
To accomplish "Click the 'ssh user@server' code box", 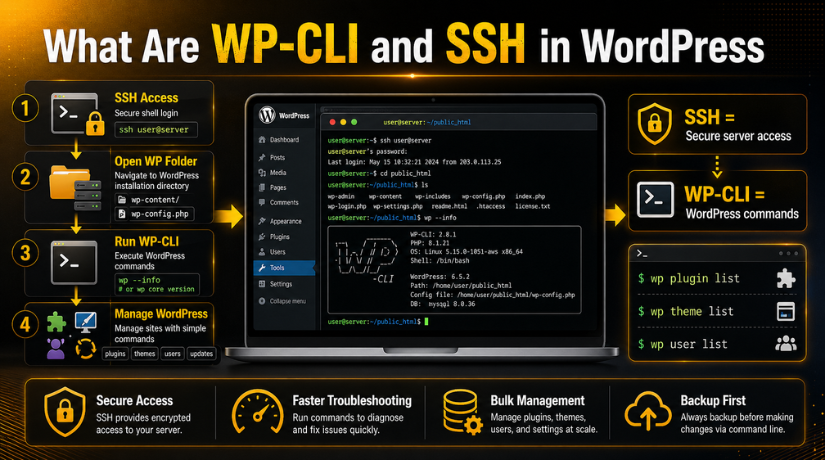I will pyautogui.click(x=156, y=129).
